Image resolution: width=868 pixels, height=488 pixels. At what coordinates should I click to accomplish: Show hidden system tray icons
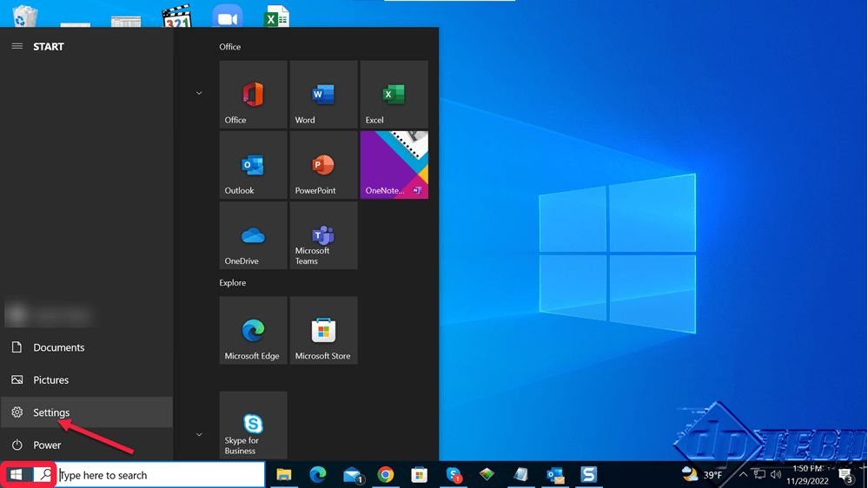[743, 475]
